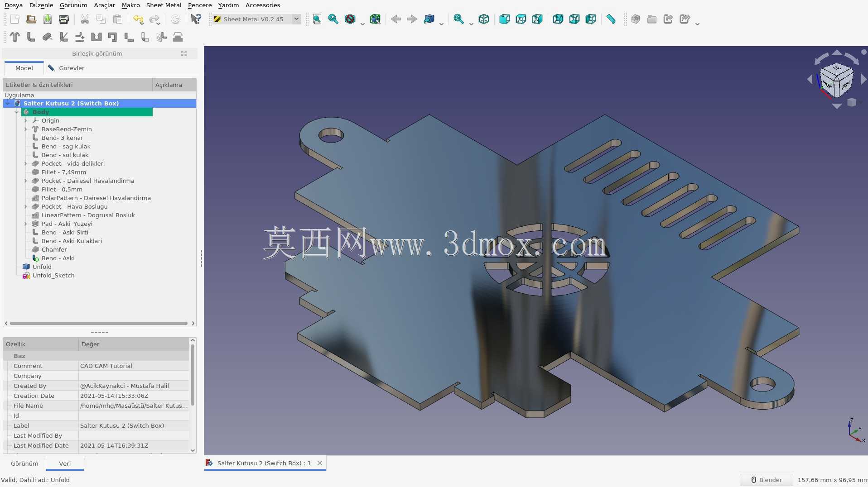Click the Blender navigation style button
The height and width of the screenshot is (487, 868).
766,480
